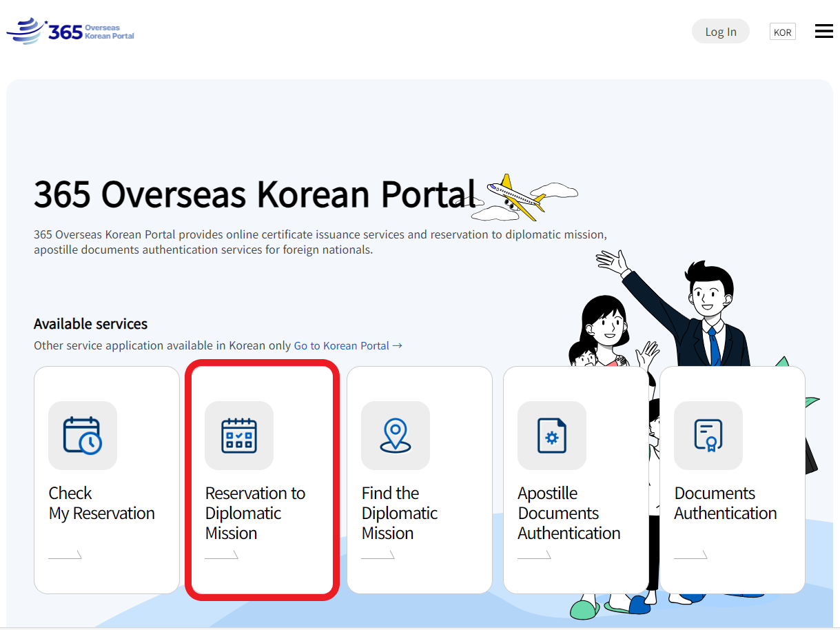
Task: Open the hamburger menu
Action: point(823,32)
